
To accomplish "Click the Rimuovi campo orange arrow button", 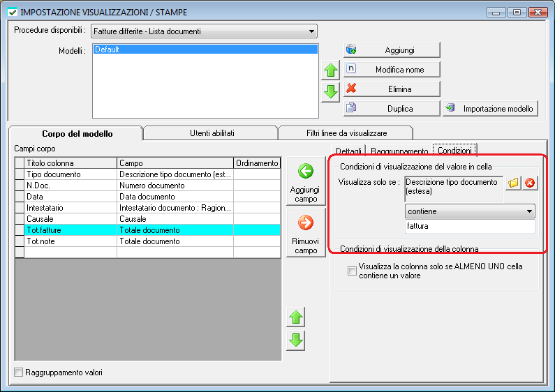I will pos(306,233).
